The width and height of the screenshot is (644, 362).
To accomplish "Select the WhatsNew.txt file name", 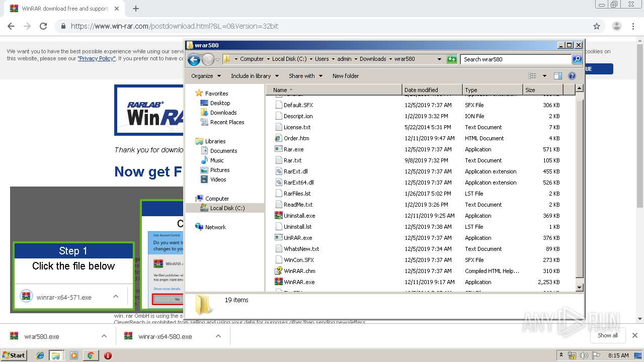I will tap(301, 249).
